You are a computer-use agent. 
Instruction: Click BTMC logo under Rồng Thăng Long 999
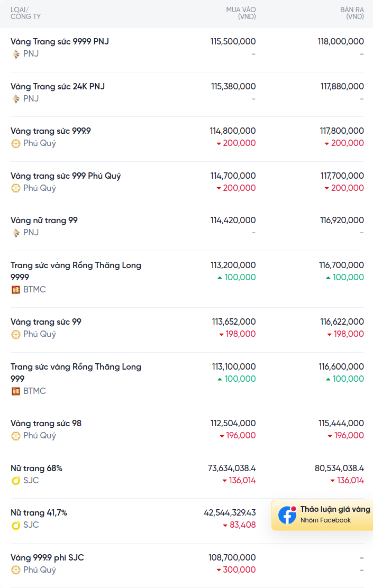tap(16, 391)
